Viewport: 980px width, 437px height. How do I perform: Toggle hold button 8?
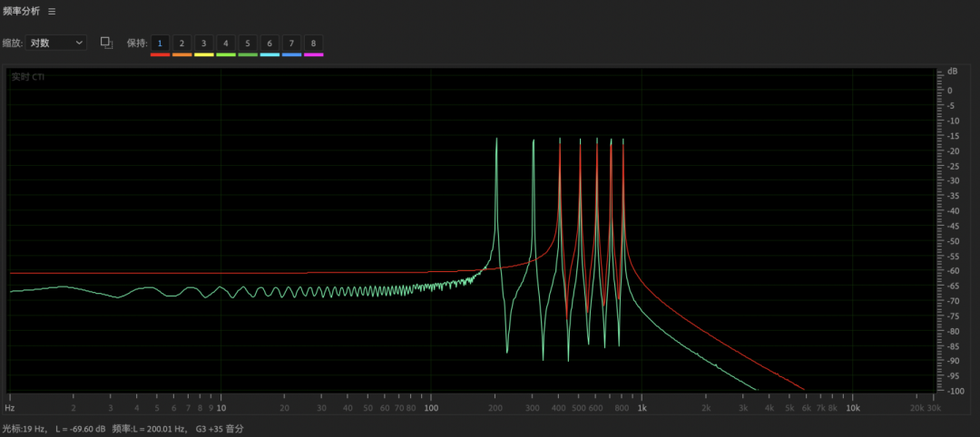pyautogui.click(x=313, y=44)
